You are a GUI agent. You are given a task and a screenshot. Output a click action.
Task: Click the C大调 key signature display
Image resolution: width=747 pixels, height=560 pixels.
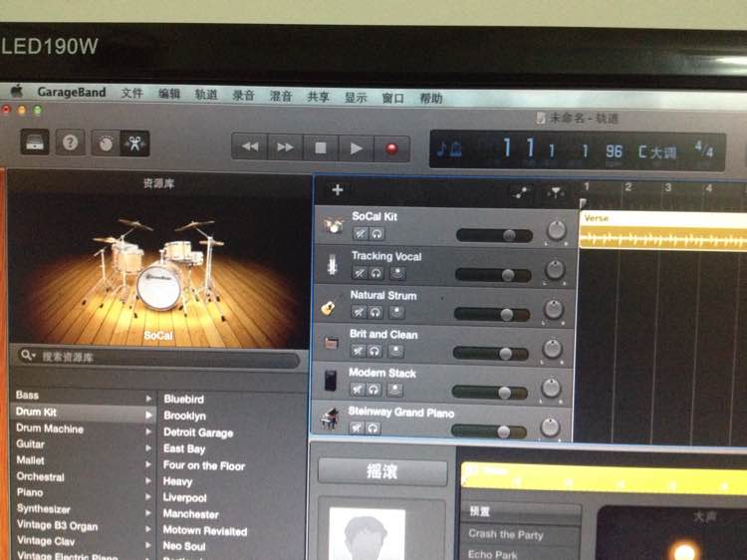(657, 152)
